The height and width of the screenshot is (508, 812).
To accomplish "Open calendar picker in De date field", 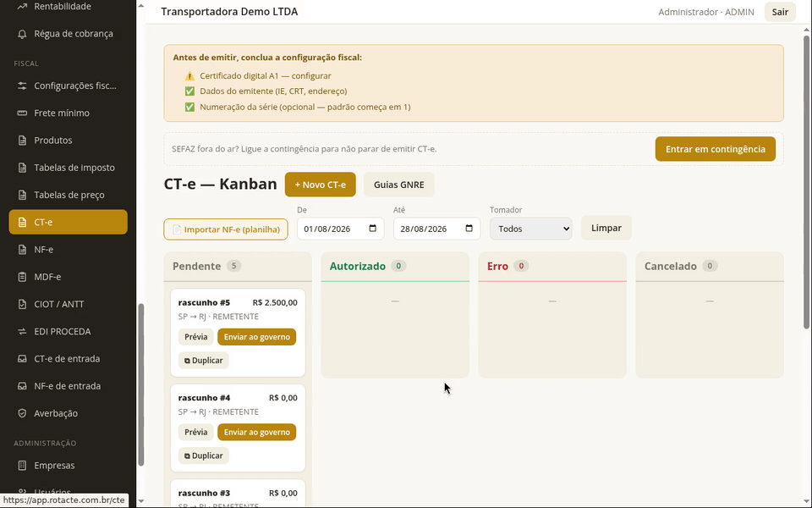I will click(372, 229).
